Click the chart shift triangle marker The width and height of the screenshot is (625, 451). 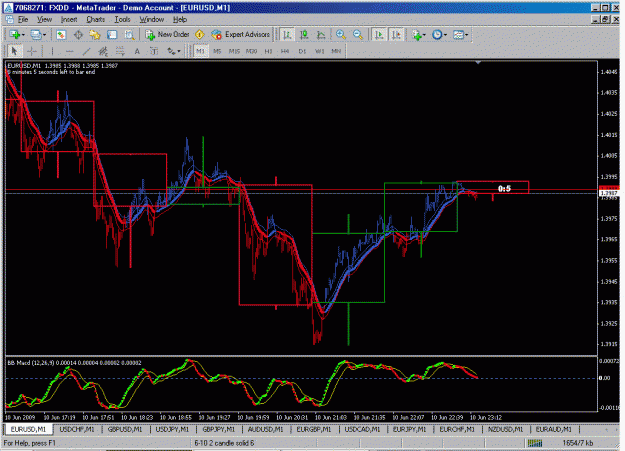478,63
